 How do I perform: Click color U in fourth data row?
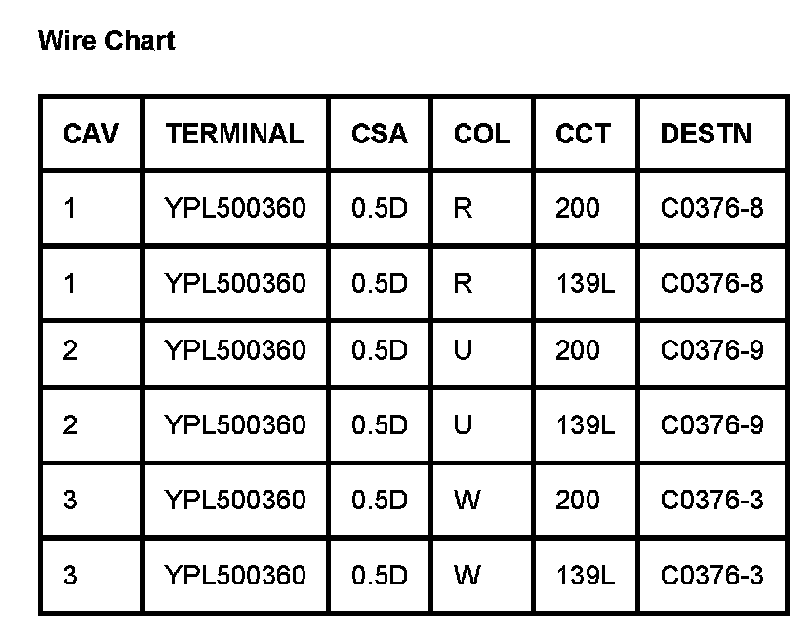point(464,425)
